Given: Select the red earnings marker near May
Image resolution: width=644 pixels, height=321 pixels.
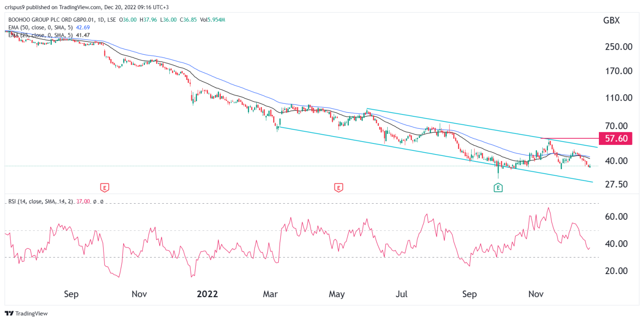Looking at the screenshot, I should [x=339, y=188].
